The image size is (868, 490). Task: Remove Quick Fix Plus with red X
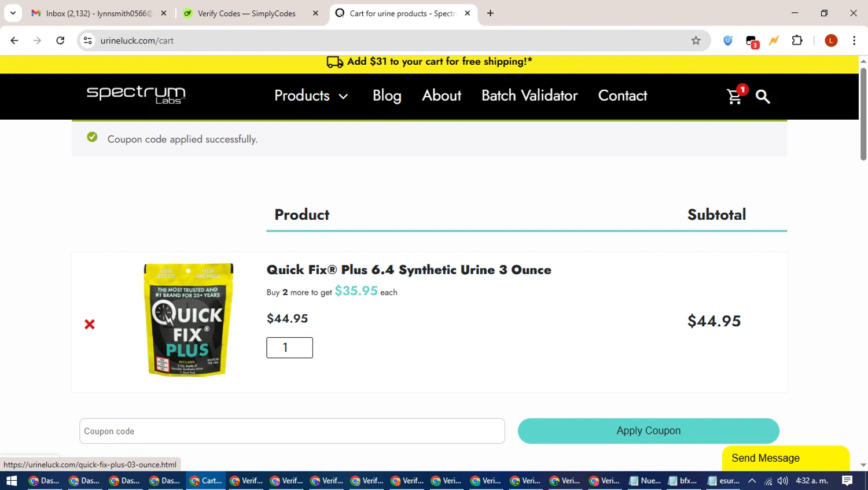90,325
